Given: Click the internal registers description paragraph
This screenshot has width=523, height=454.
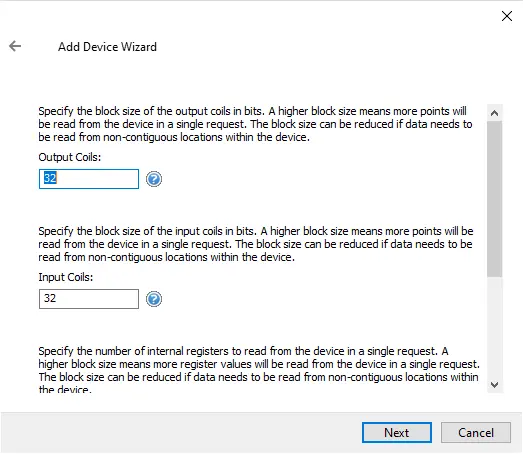Looking at the screenshot, I should pyautogui.click(x=259, y=370).
